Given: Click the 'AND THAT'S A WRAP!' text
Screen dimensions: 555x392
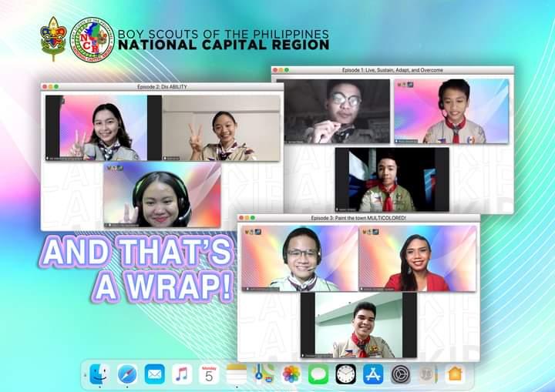Looking at the screenshot, I should (137, 269).
